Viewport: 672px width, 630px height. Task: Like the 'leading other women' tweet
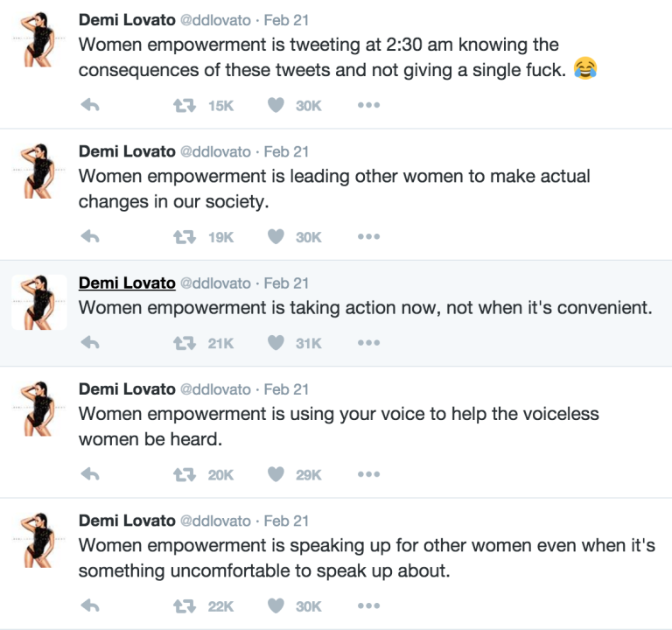pos(276,236)
